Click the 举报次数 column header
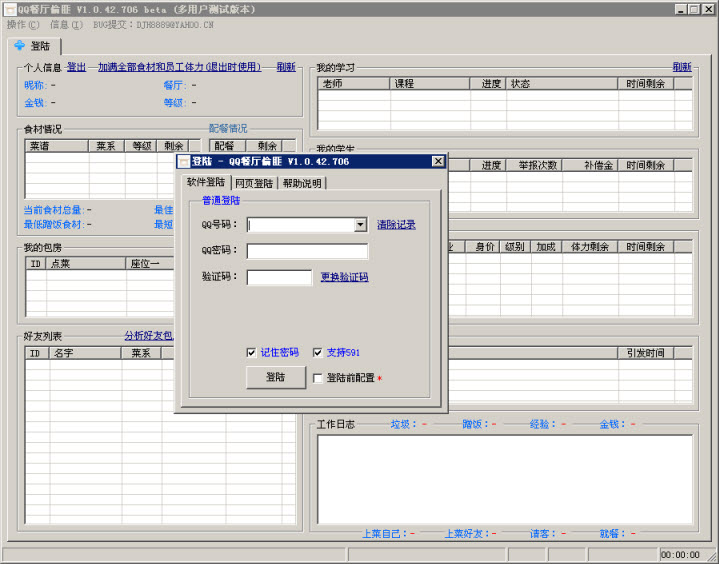The image size is (719, 564). click(534, 165)
